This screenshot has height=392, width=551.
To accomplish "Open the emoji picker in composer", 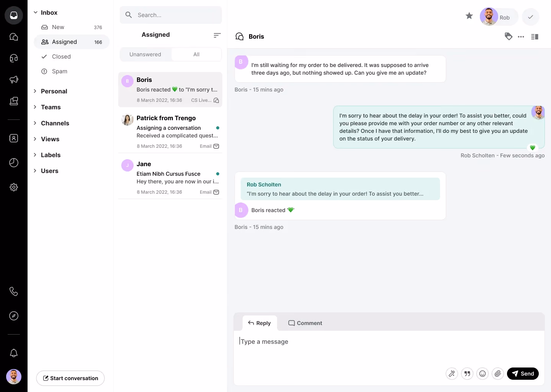I will pyautogui.click(x=483, y=374).
